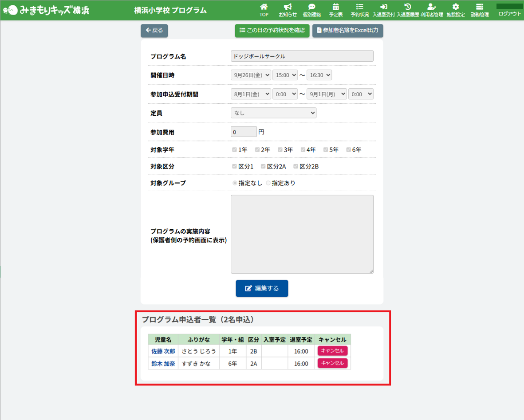Open 入退室受付 sign-in icon
524x420 pixels.
tap(384, 7)
